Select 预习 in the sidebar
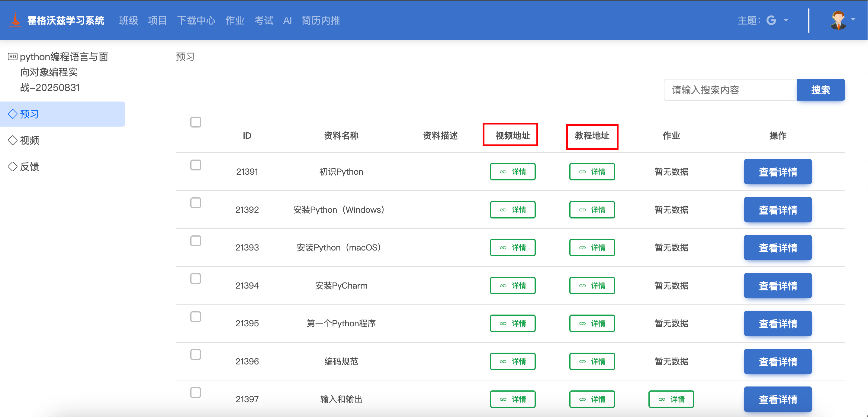The width and height of the screenshot is (868, 417). tap(62, 114)
